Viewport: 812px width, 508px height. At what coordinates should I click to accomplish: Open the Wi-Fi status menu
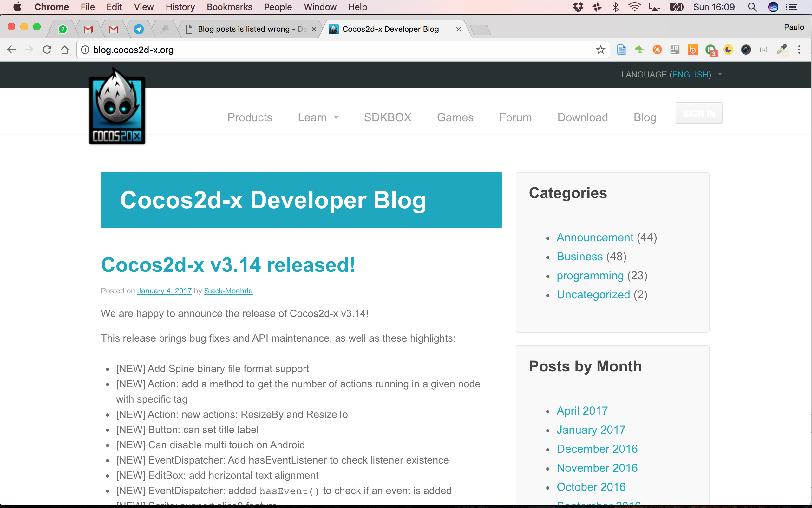[x=634, y=7]
